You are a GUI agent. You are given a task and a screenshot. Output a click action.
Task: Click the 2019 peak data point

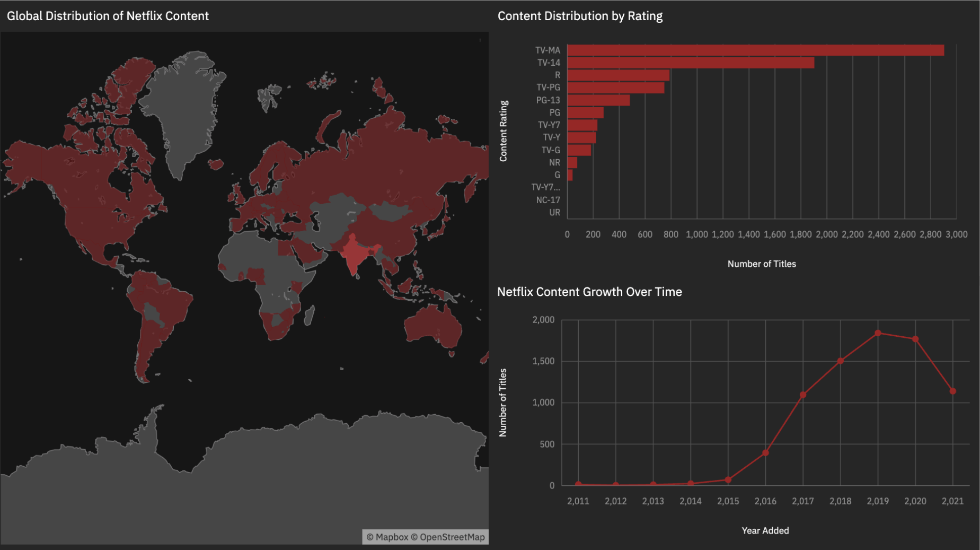878,333
